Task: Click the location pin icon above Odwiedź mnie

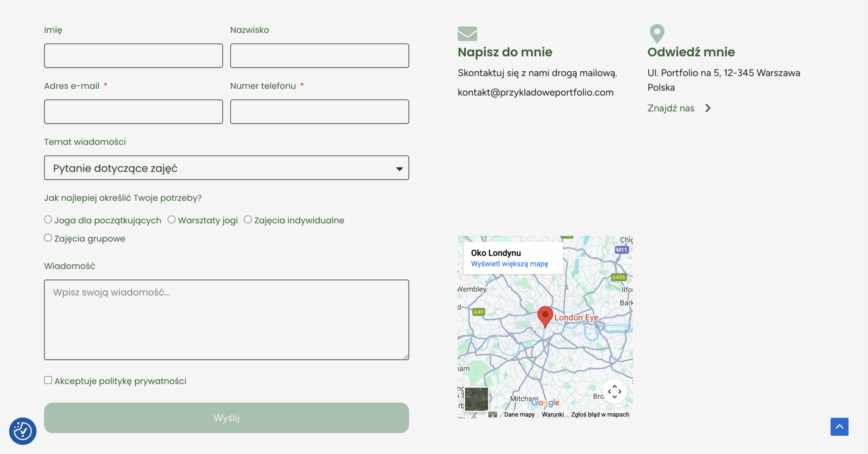Action: [657, 33]
